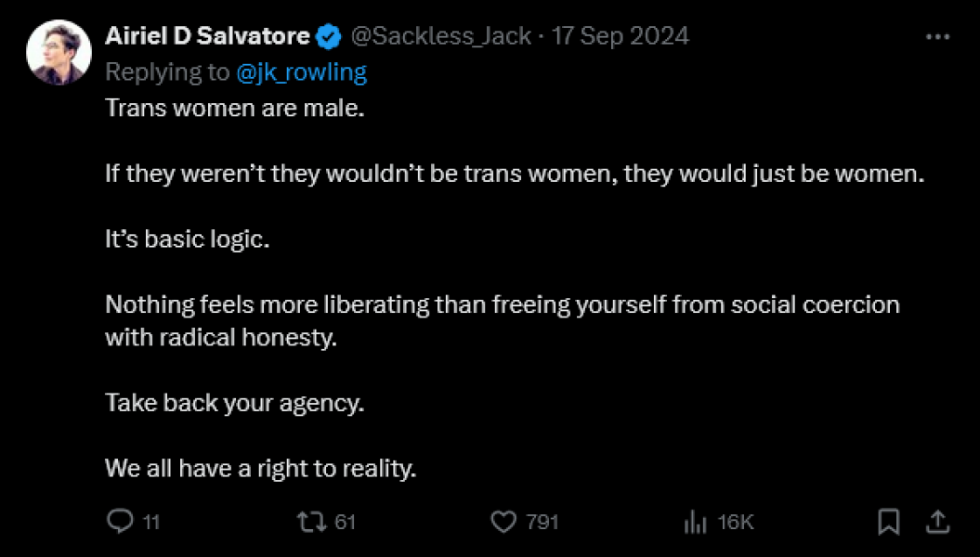Like the tweet with the heart icon
The height and width of the screenshot is (557, 980).
coord(503,522)
